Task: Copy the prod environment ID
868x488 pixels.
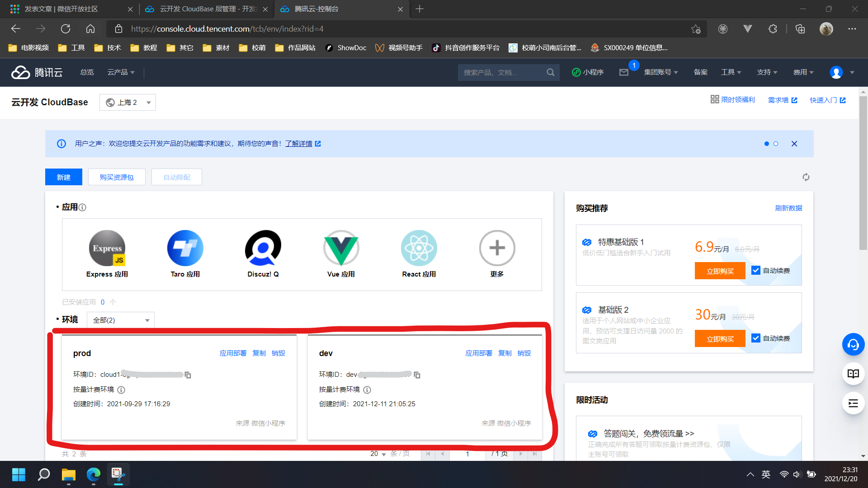Action: (188, 375)
